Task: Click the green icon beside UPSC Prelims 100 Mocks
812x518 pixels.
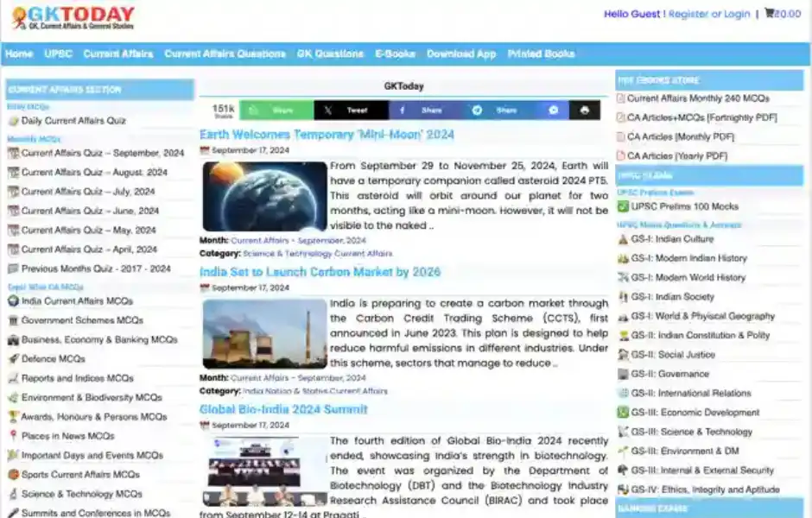Action: tap(623, 206)
